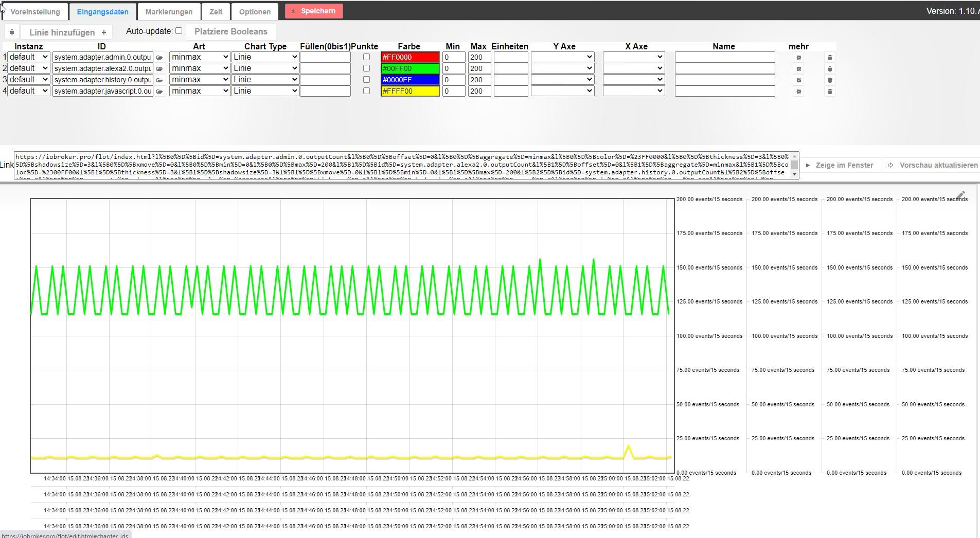Click the pencil edit icon on chart
This screenshot has width=980, height=538.
[x=961, y=195]
